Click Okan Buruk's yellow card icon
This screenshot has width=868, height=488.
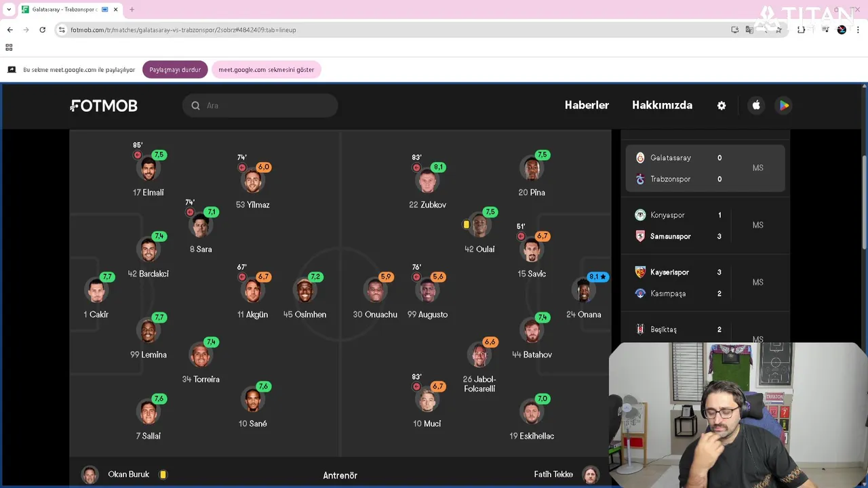point(163,474)
